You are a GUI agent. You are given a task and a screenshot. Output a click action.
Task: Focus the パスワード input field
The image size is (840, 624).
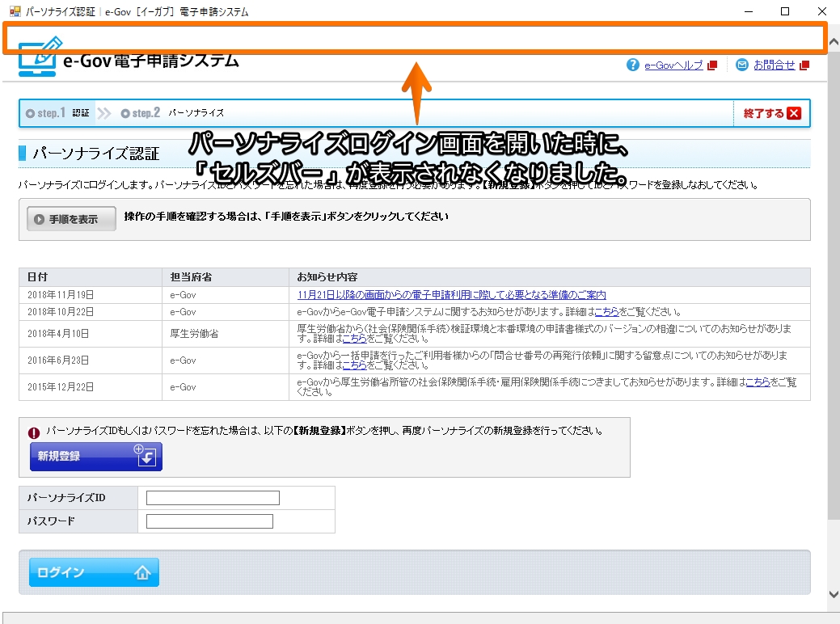click(209, 521)
